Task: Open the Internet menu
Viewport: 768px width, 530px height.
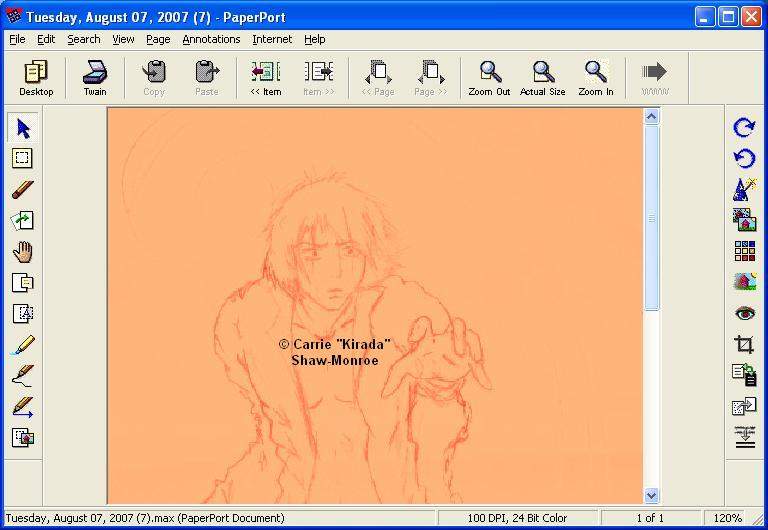Action: coord(272,39)
